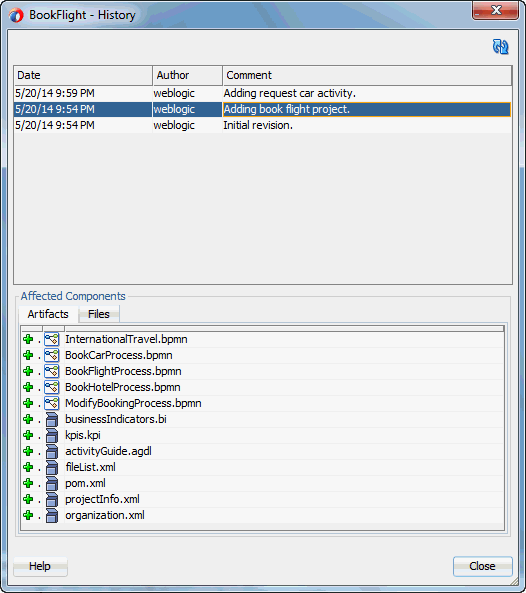The height and width of the screenshot is (593, 526).
Task: Click the BookFlight app icon in title bar
Action: (16, 16)
